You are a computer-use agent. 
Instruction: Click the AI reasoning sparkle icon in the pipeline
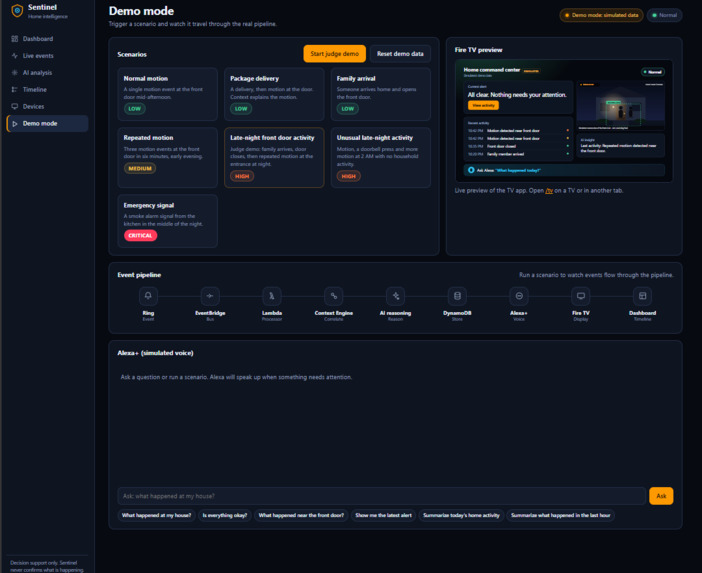pos(396,296)
